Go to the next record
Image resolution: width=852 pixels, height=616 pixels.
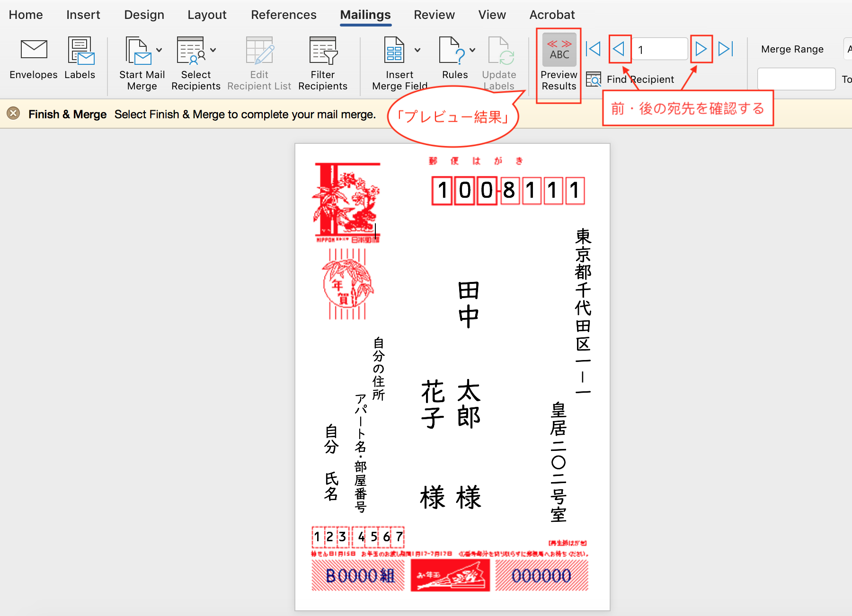[701, 49]
